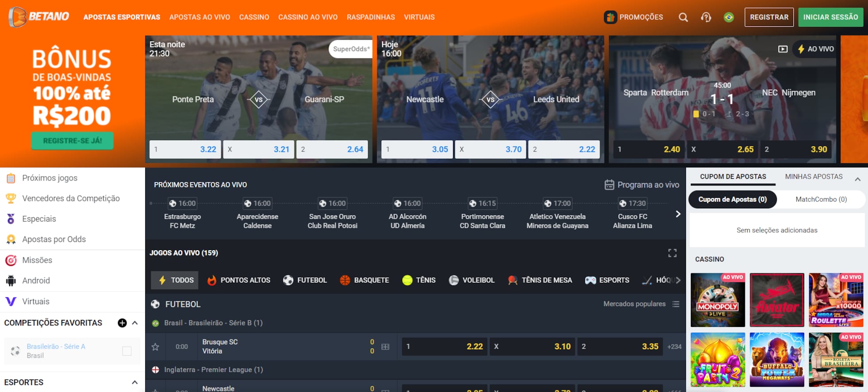Filter live games by Esports gamepad icon
The width and height of the screenshot is (868, 392).
[x=590, y=280]
